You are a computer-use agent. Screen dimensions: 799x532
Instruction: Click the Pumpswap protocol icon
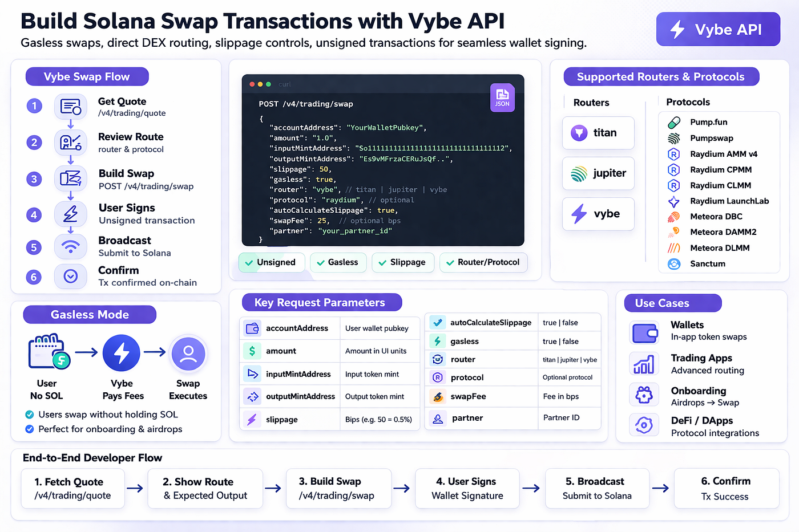tap(674, 138)
